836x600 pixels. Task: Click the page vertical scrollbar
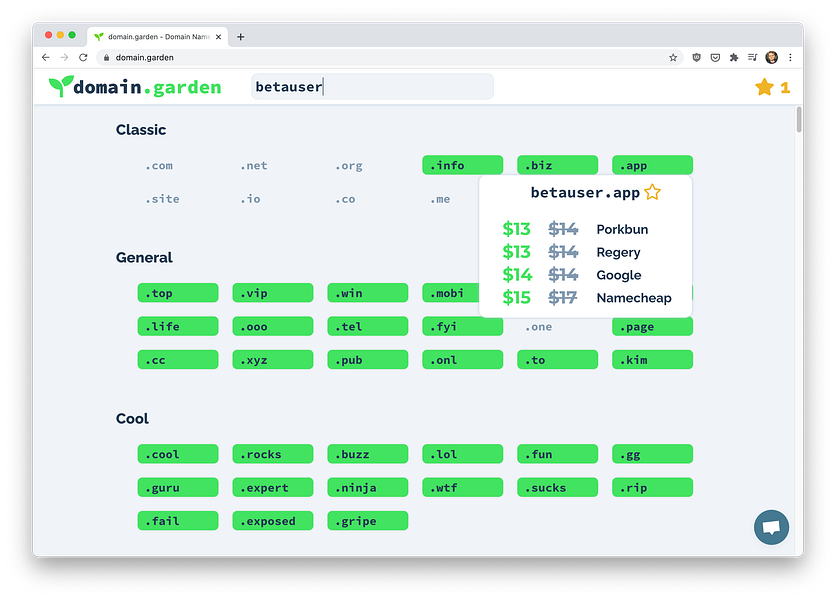tap(799, 119)
